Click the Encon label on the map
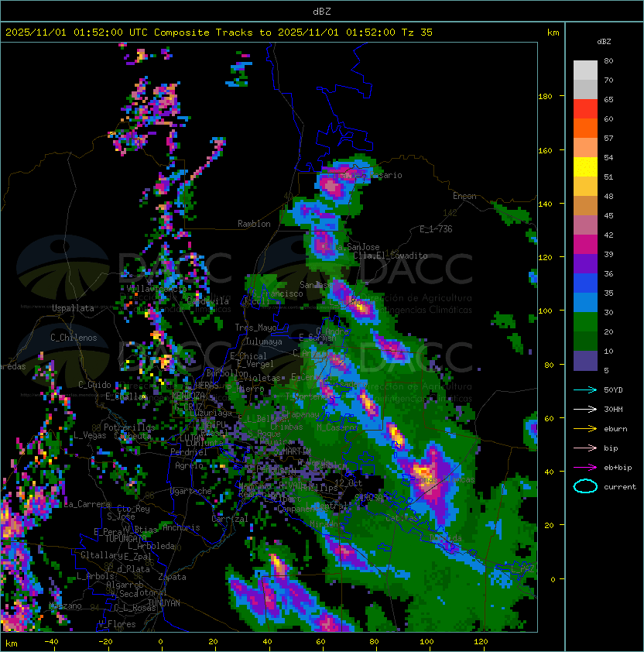644x652 pixels. point(464,196)
